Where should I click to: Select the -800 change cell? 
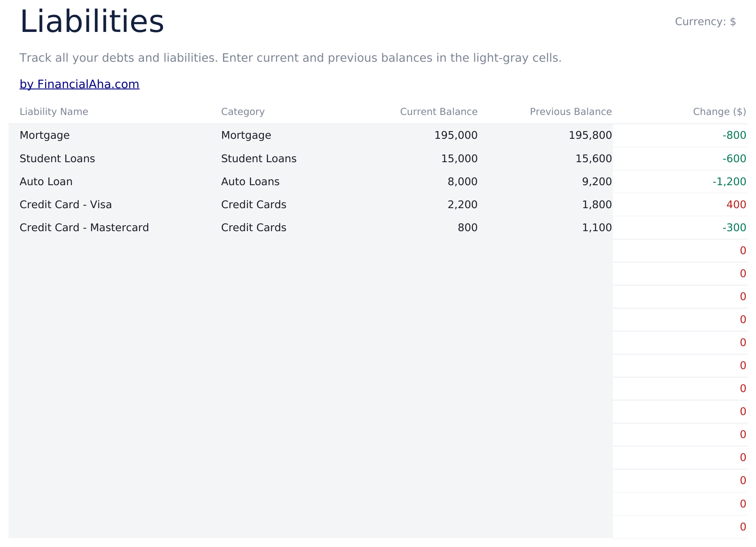[x=680, y=135]
